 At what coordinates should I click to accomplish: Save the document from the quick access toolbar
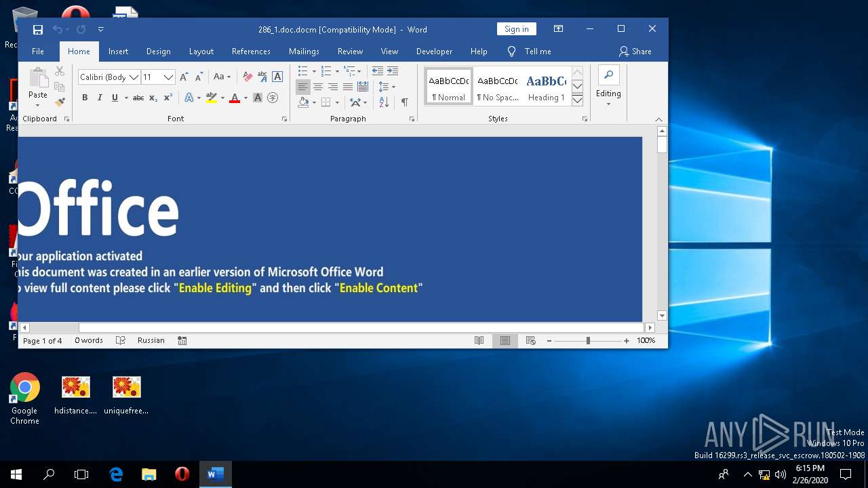[38, 29]
